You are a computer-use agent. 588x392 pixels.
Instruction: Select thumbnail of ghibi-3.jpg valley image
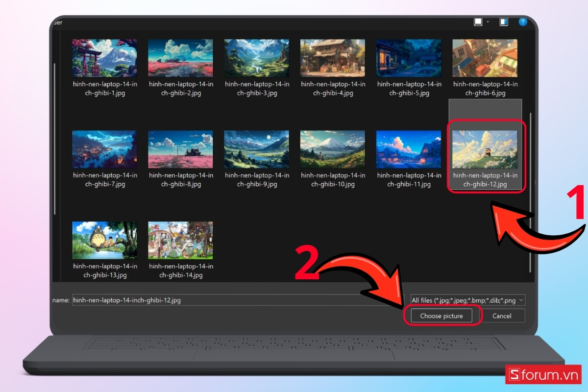tap(257, 58)
